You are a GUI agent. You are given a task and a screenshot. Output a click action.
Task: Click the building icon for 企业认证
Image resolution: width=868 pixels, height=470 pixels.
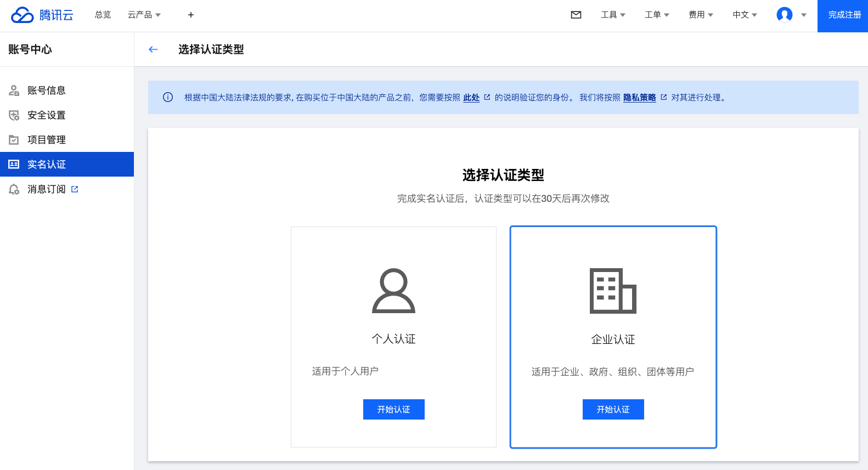click(613, 291)
